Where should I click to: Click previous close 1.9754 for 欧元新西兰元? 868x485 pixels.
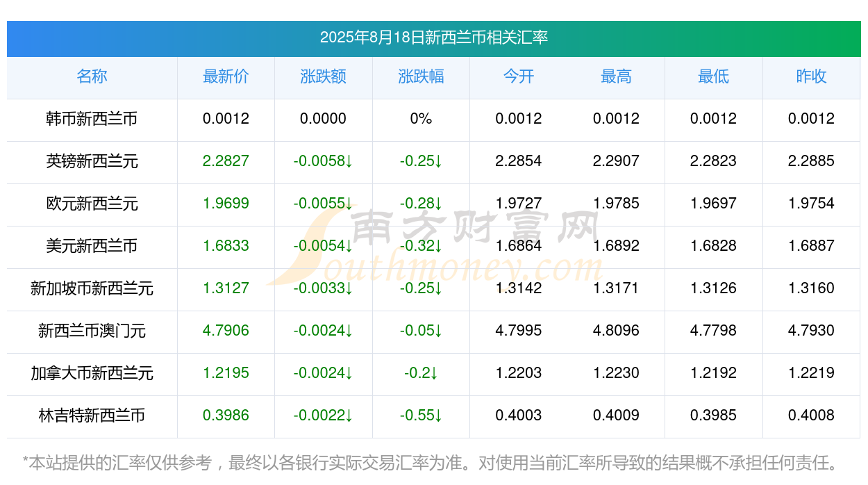811,204
